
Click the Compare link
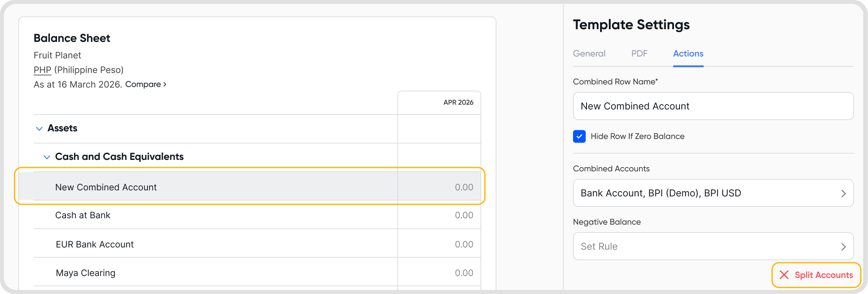(145, 84)
